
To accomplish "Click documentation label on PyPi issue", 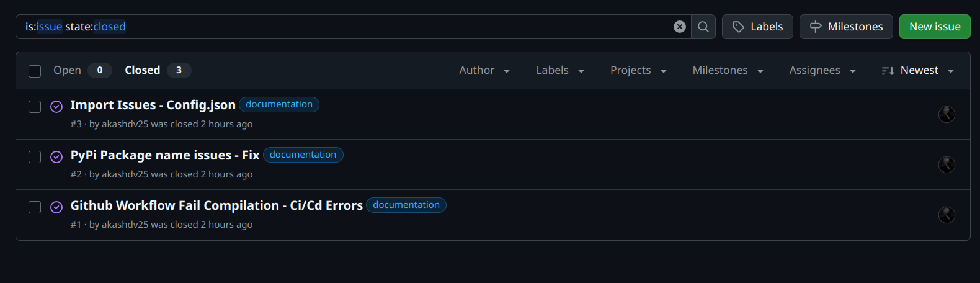I will [303, 155].
